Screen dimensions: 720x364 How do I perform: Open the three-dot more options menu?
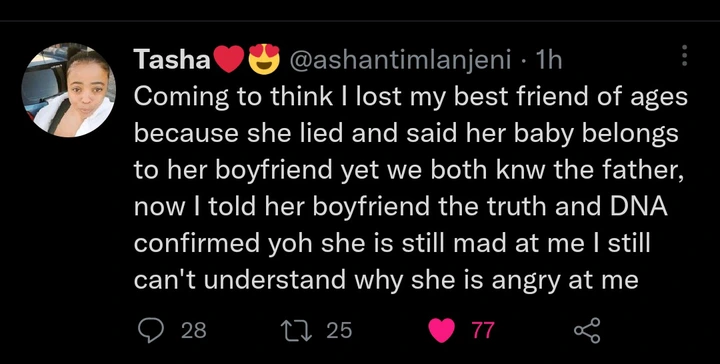[684, 56]
